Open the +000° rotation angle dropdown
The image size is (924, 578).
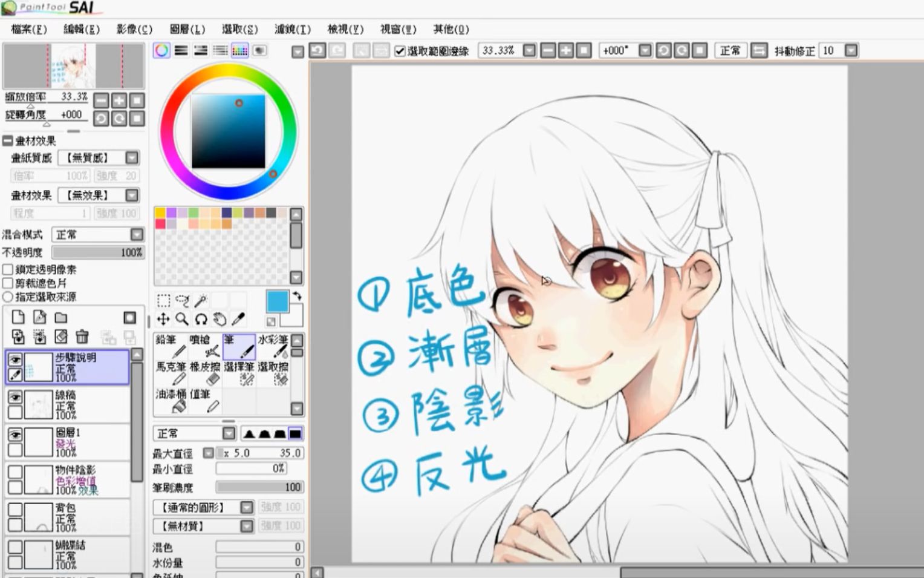pyautogui.click(x=645, y=50)
